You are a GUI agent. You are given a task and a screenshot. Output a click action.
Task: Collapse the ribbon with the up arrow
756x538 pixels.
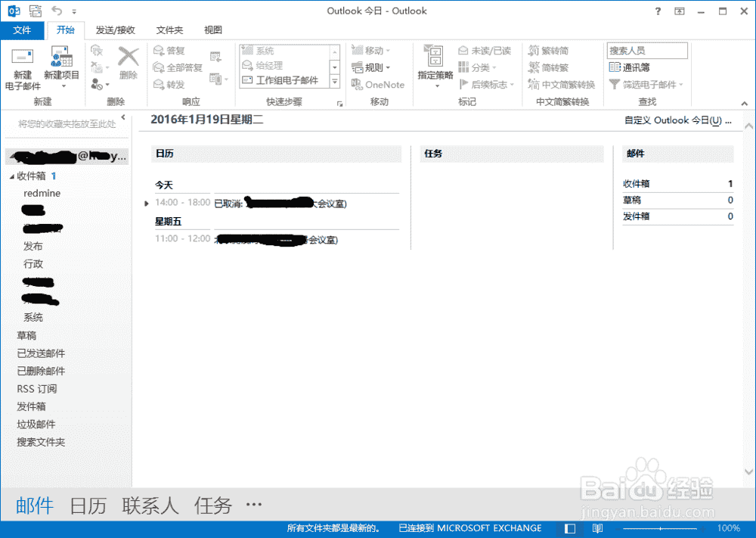(x=745, y=104)
